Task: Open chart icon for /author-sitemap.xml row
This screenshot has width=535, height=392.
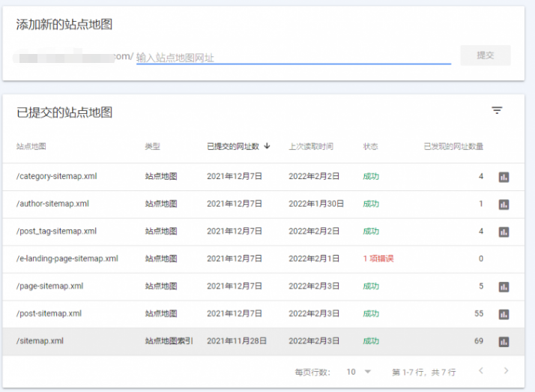Action: [x=504, y=205]
